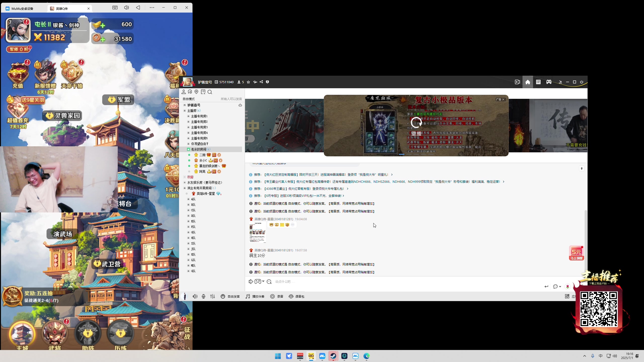Click the search magnifier icon in channel sidebar

(x=210, y=92)
